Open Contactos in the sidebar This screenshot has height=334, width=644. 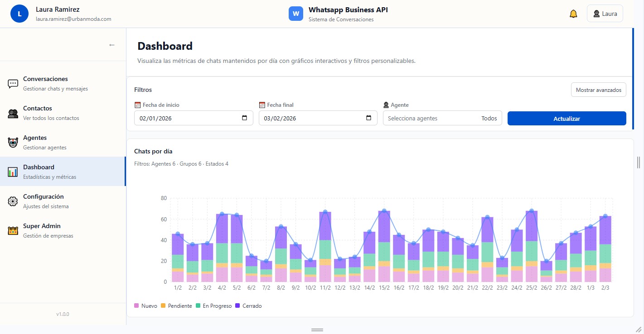[63, 113]
